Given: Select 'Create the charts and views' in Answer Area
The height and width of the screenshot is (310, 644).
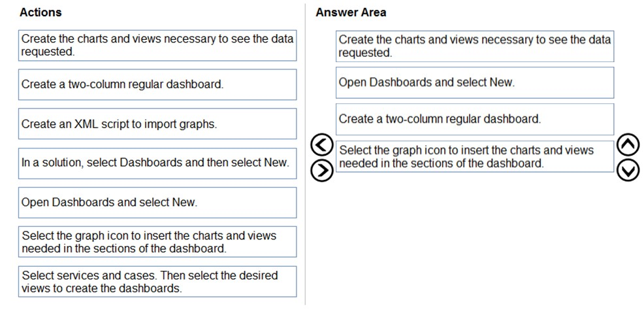Looking at the screenshot, I should [x=475, y=46].
